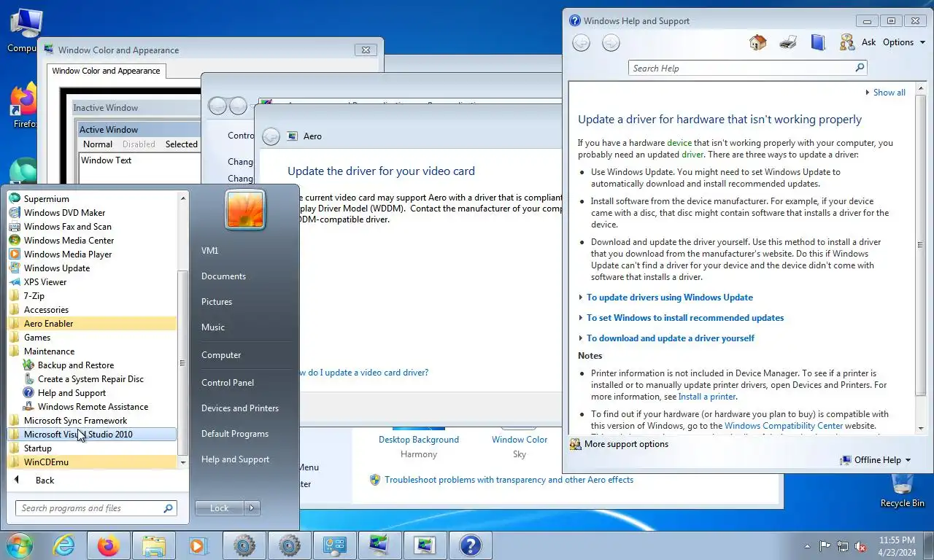
Task: Launch Windows Remote Assistance from Start menu
Action: tap(93, 406)
